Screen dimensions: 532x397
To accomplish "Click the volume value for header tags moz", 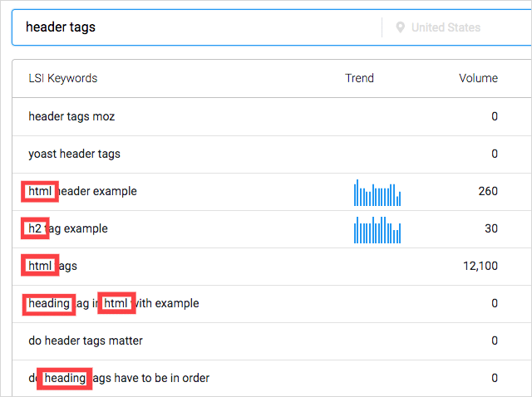I will coord(494,116).
